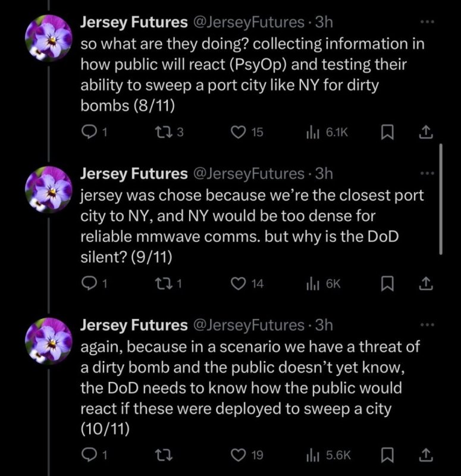
Task: Click the vertical scrollbar on the right edge
Action: [440, 199]
